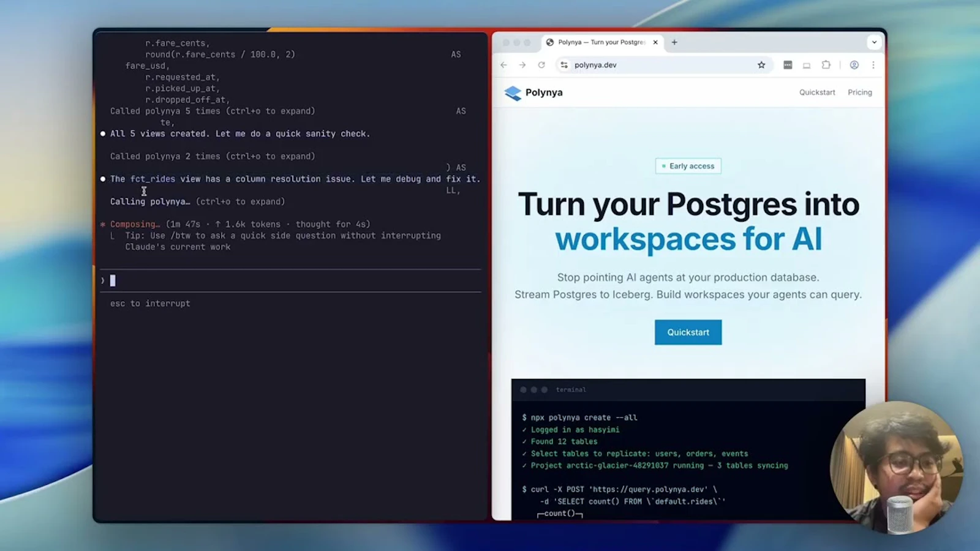Click the 'esc to interrupt' hint

pyautogui.click(x=150, y=304)
